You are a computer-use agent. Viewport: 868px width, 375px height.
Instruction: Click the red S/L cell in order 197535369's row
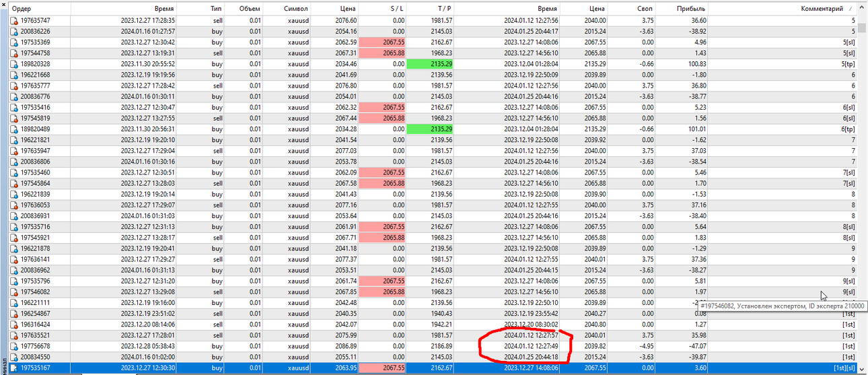point(383,42)
